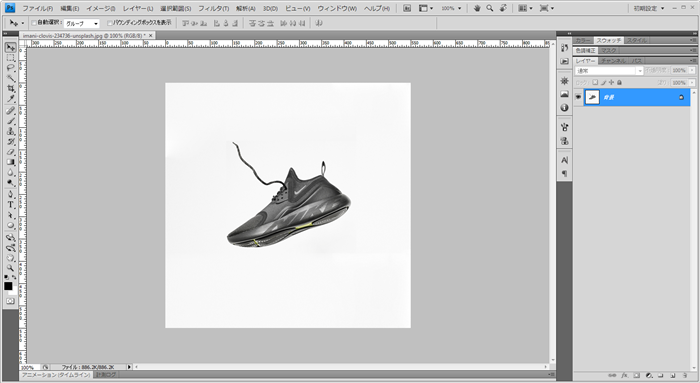Select the Healing Brush tool
The image size is (700, 383).
tap(11, 111)
